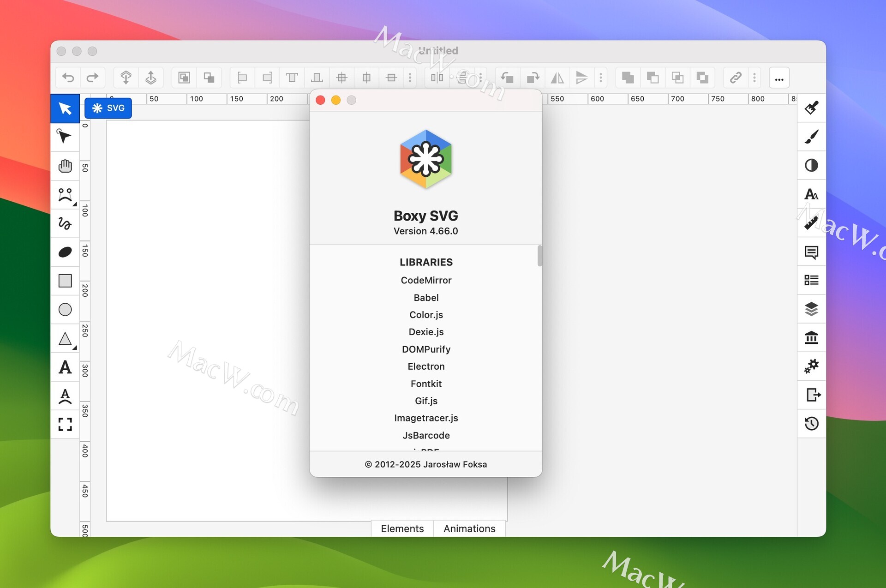The image size is (886, 588).
Task: Click the Ungroup toolbar icon
Action: click(x=209, y=78)
